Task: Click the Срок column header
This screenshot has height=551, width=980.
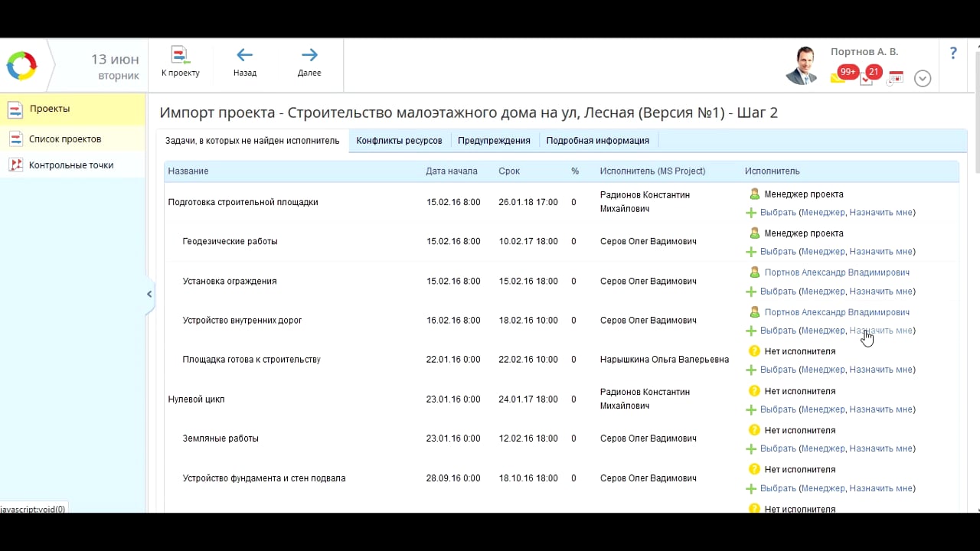Action: coord(509,171)
